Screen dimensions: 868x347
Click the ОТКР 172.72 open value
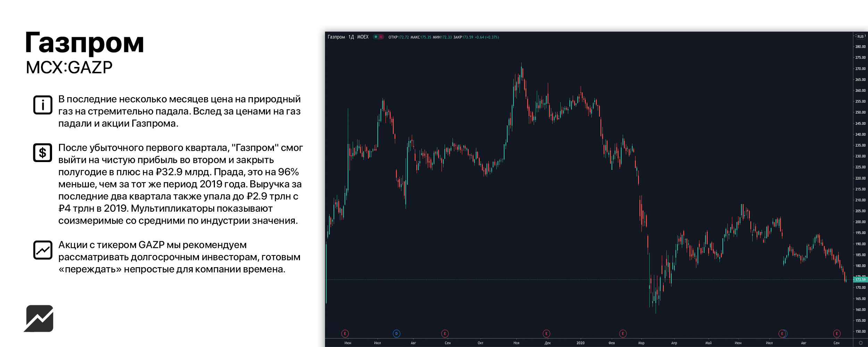click(399, 37)
